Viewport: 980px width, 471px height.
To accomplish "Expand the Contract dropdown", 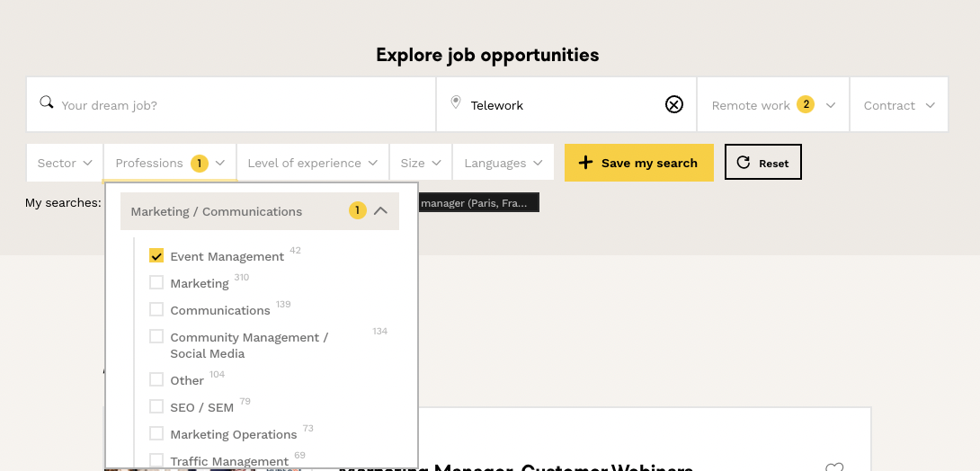I will click(x=899, y=105).
